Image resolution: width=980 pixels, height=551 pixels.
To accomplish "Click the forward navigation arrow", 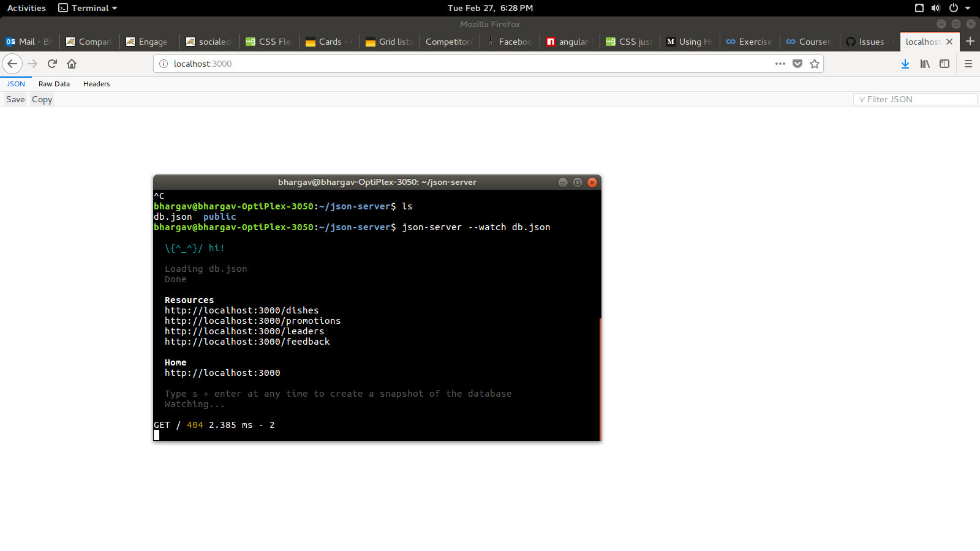I will tap(32, 64).
